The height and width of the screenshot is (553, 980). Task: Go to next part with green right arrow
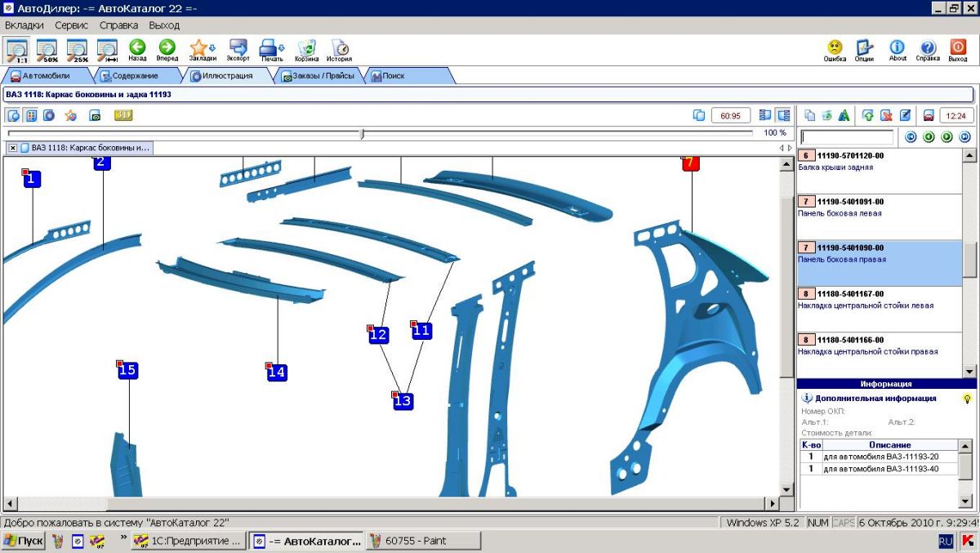click(947, 136)
